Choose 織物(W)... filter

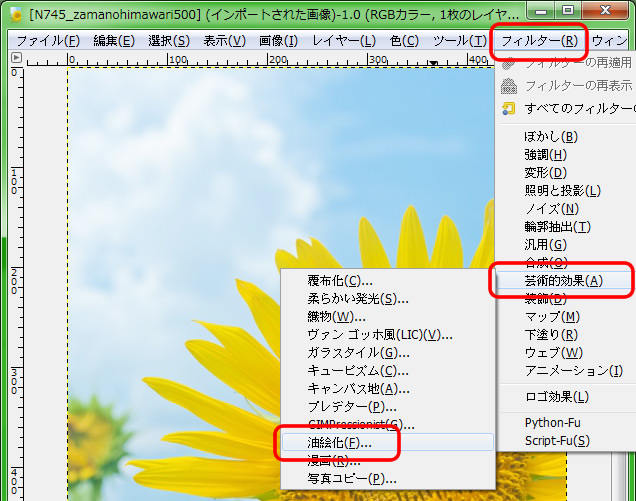click(x=388, y=317)
